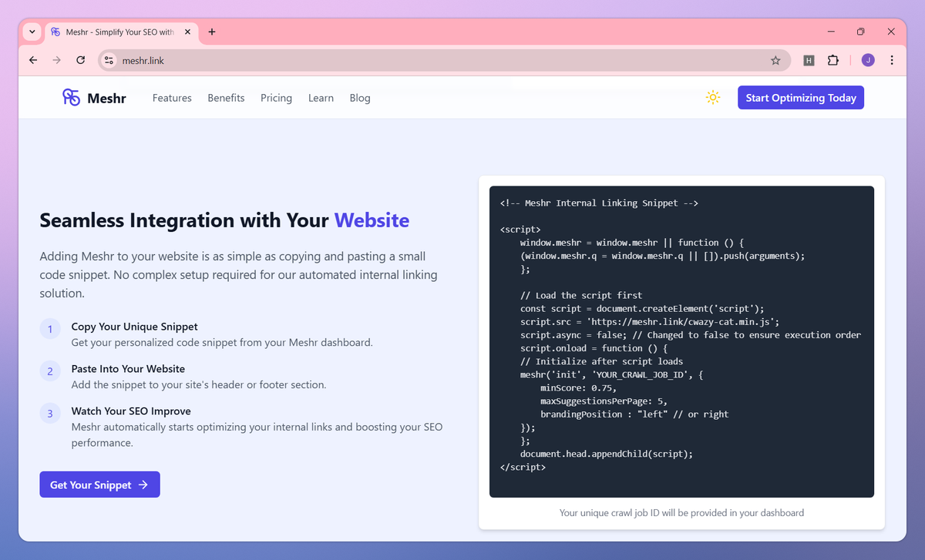This screenshot has width=925, height=560.
Task: Open the browser three-dot menu
Action: point(892,60)
